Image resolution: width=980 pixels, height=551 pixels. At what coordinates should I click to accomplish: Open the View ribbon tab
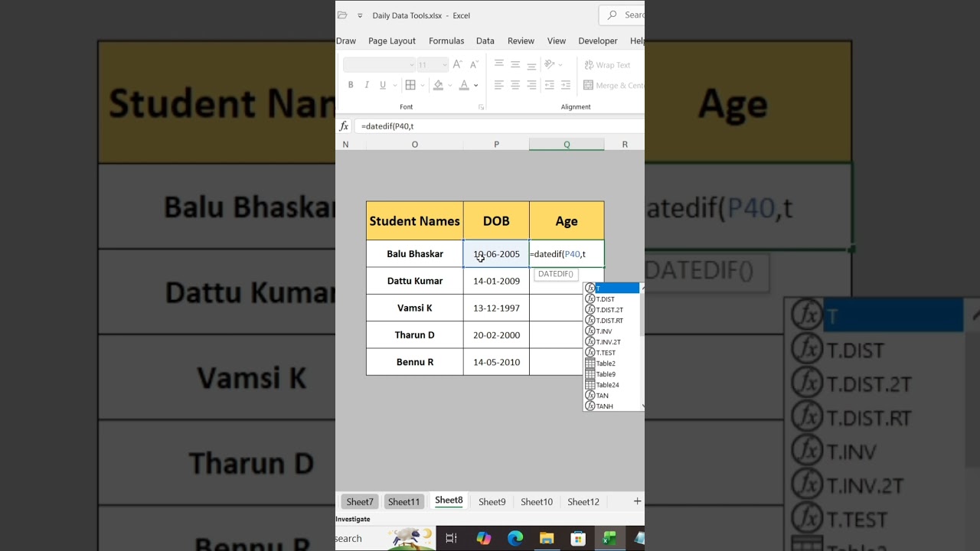point(557,41)
